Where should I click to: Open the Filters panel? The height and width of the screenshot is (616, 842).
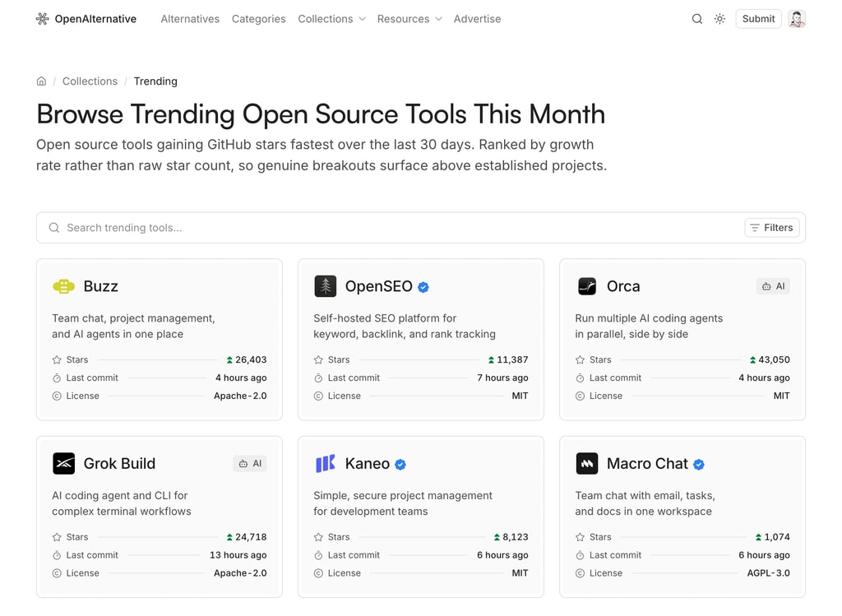(x=771, y=228)
